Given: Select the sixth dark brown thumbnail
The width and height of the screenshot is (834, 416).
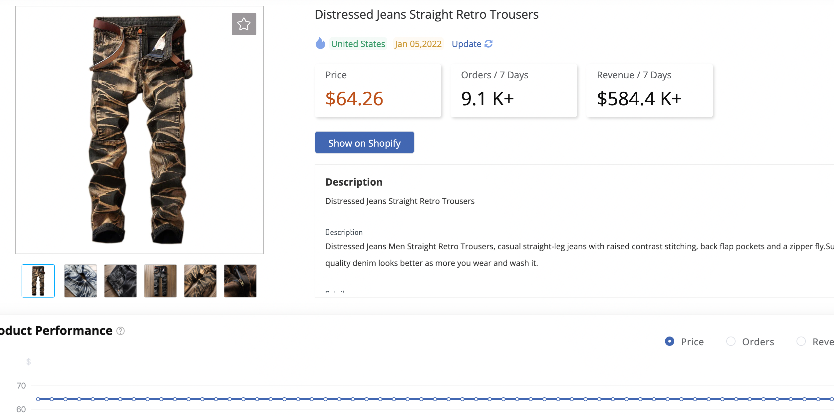Looking at the screenshot, I should click(240, 281).
